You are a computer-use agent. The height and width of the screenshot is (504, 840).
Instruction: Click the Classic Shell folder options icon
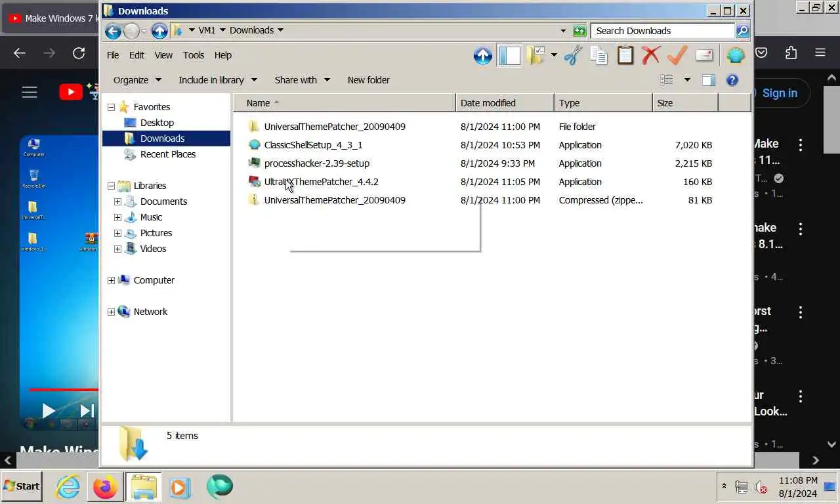coord(536,56)
